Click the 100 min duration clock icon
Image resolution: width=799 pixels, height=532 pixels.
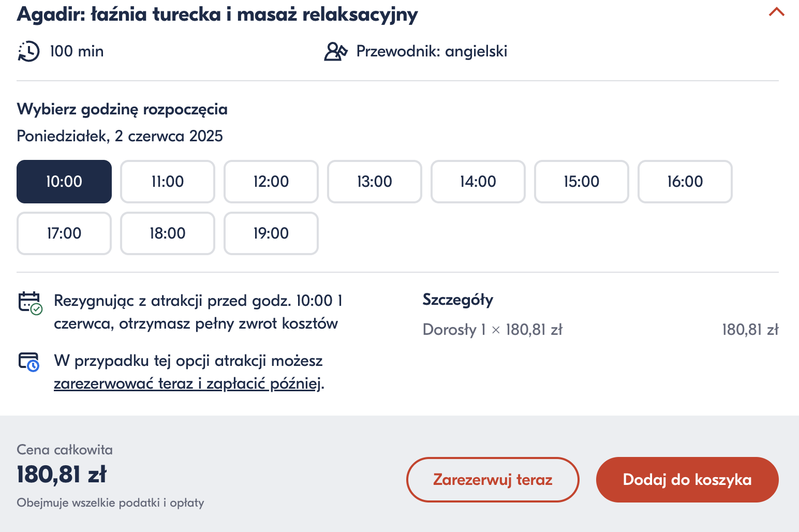coord(29,51)
